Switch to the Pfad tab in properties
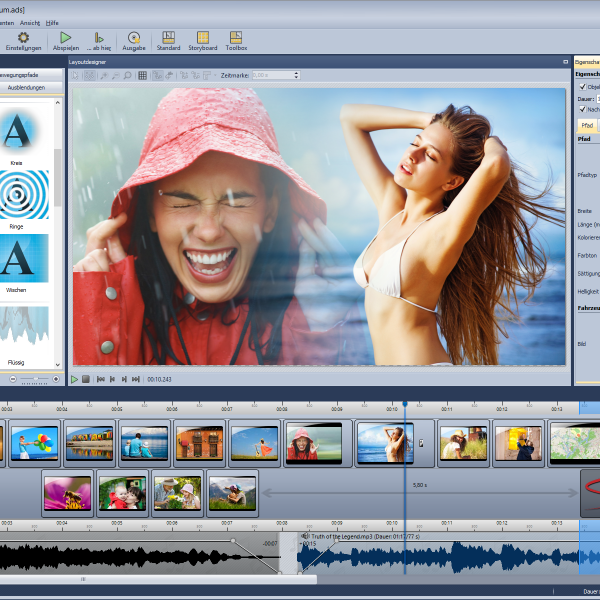The image size is (600, 600). click(x=587, y=125)
